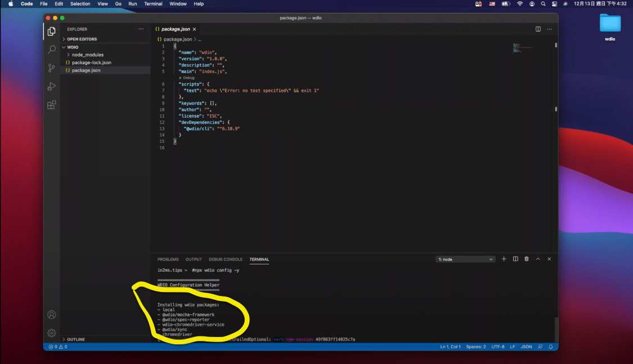The height and width of the screenshot is (364, 633).
Task: Click breadcrumb ellipsis after package.json
Action: click(199, 39)
